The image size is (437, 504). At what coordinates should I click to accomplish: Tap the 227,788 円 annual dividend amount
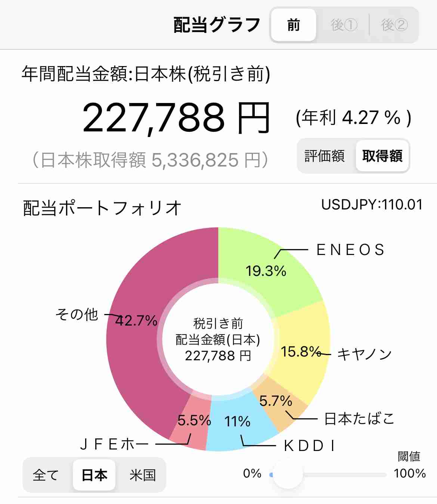pos(176,118)
